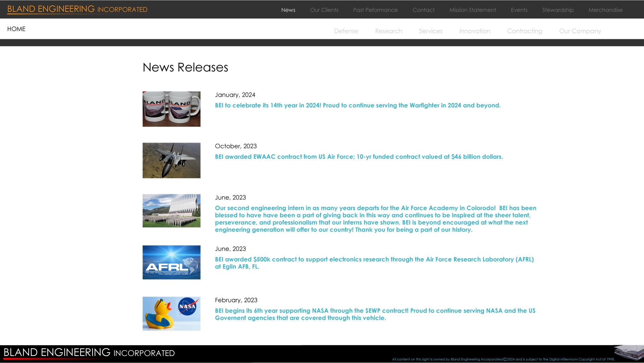Open the Defense section
This screenshot has width=644, height=363.
point(346,31)
